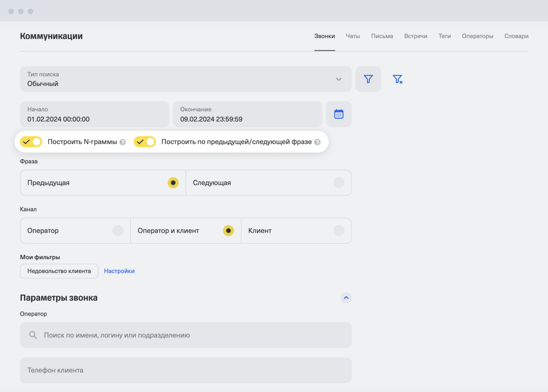Click the Параметры звонка section title
The width and height of the screenshot is (548, 392).
tap(59, 298)
